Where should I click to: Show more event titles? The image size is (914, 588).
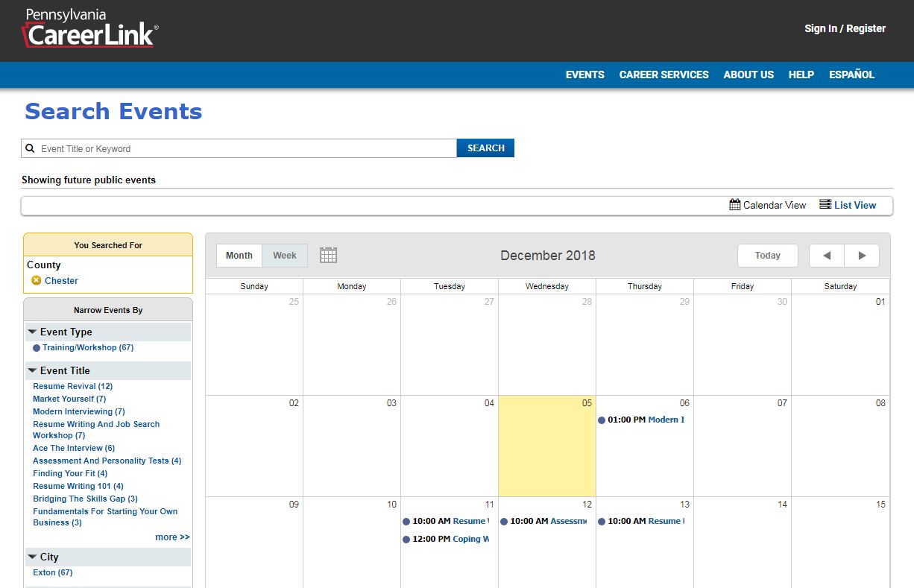pos(172,537)
